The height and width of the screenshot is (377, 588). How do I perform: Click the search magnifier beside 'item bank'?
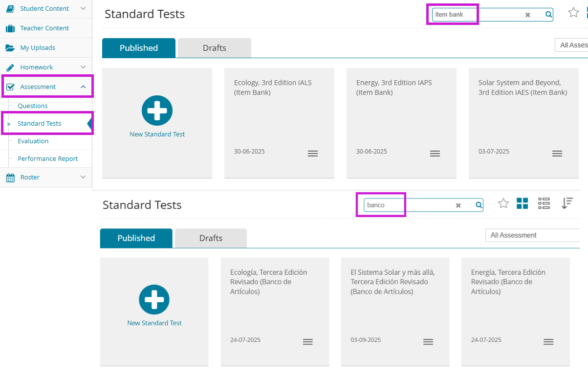(x=548, y=15)
